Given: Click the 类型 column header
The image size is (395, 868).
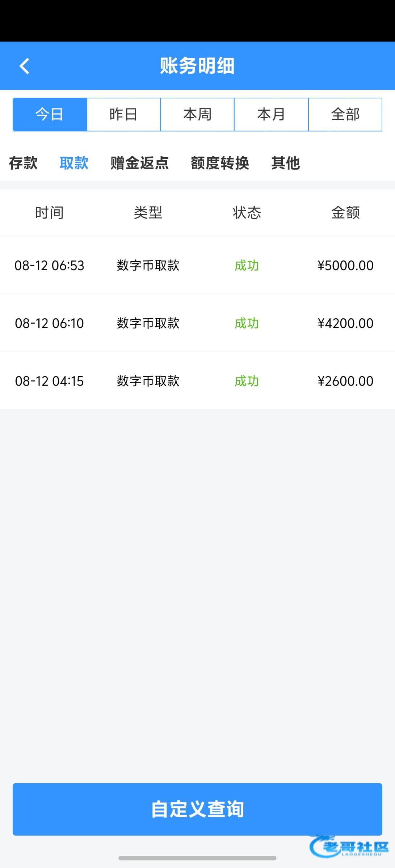Looking at the screenshot, I should pos(148,212).
